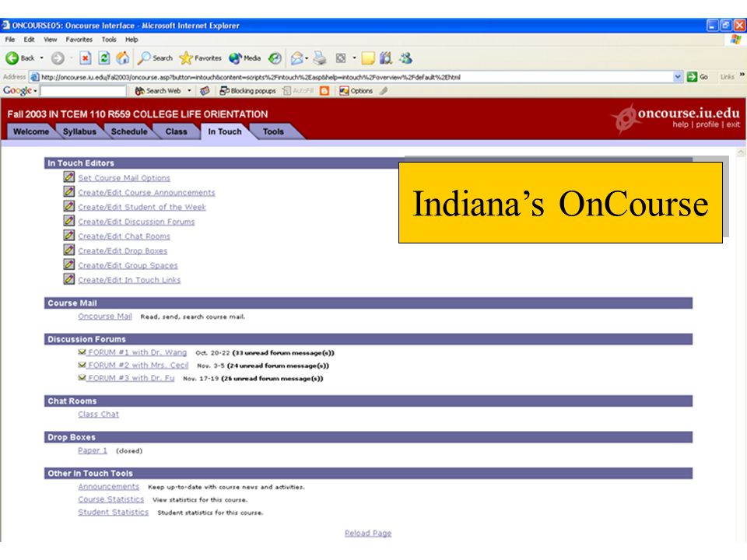Screen dimensions: 747x560
Task: Open Course Statistics link
Action: 111,499
